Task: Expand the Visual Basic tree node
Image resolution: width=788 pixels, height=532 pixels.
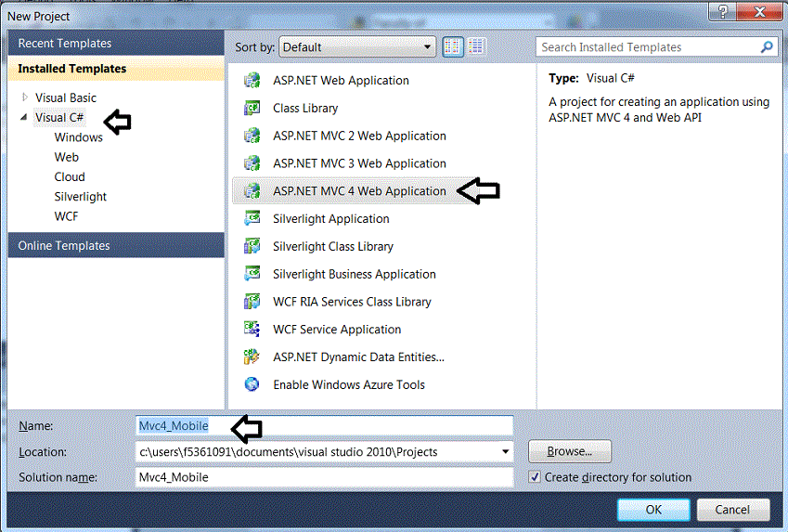Action: click(25, 97)
